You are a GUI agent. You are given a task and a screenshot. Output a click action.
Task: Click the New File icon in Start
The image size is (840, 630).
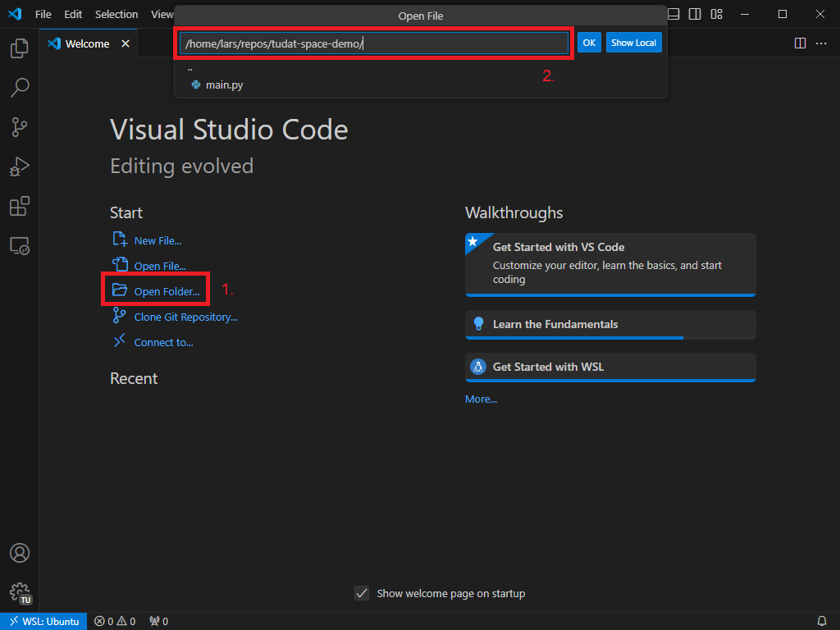120,239
